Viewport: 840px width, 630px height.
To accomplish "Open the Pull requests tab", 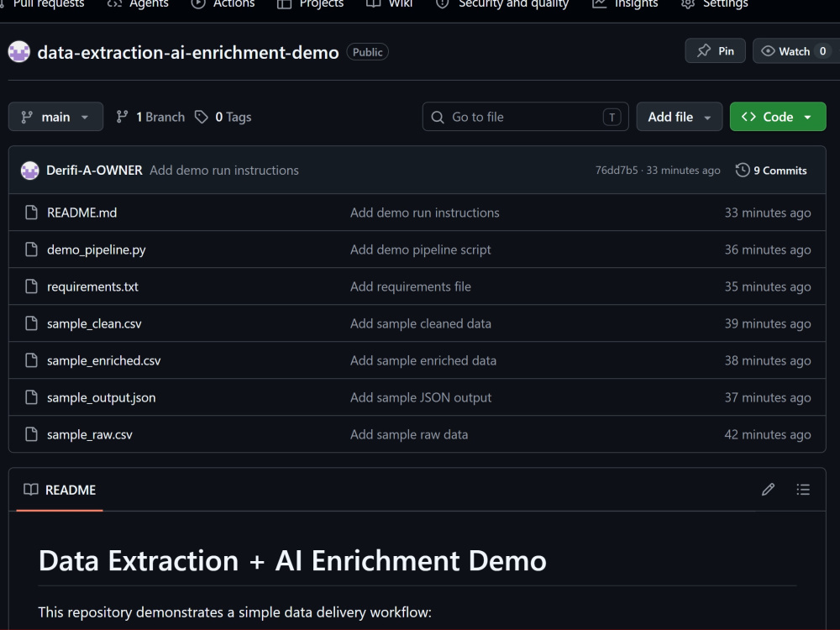I will tap(43, 4).
